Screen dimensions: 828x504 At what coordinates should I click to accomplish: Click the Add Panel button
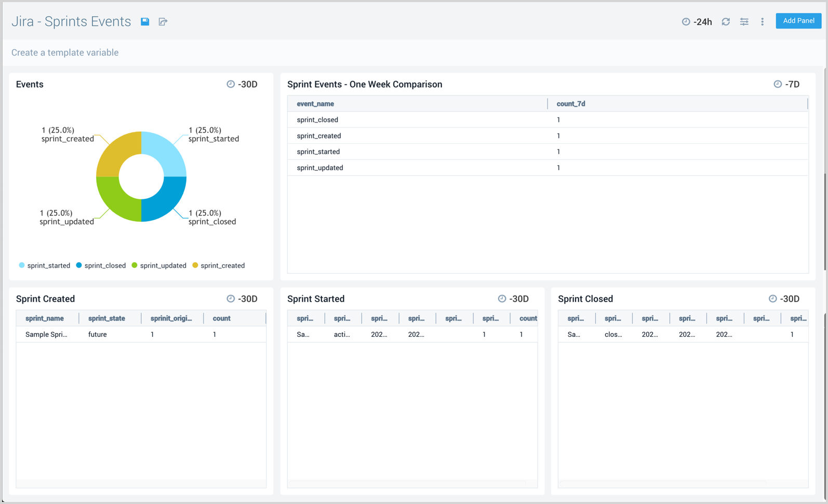tap(798, 21)
